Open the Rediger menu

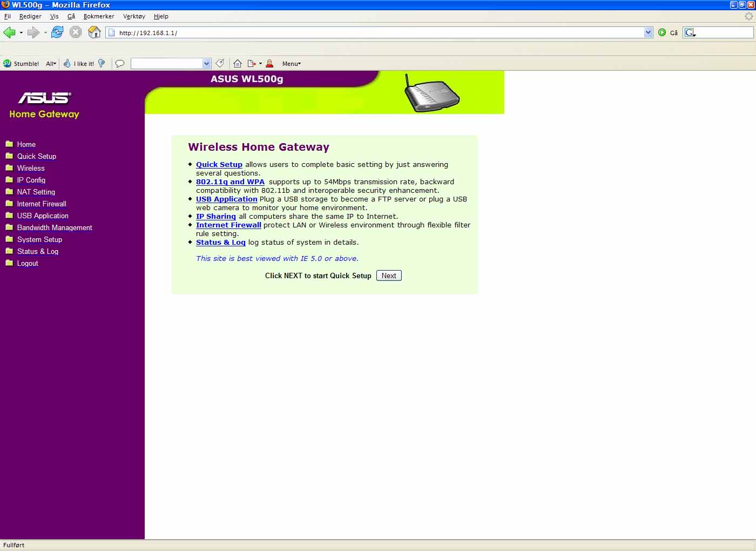(x=30, y=16)
